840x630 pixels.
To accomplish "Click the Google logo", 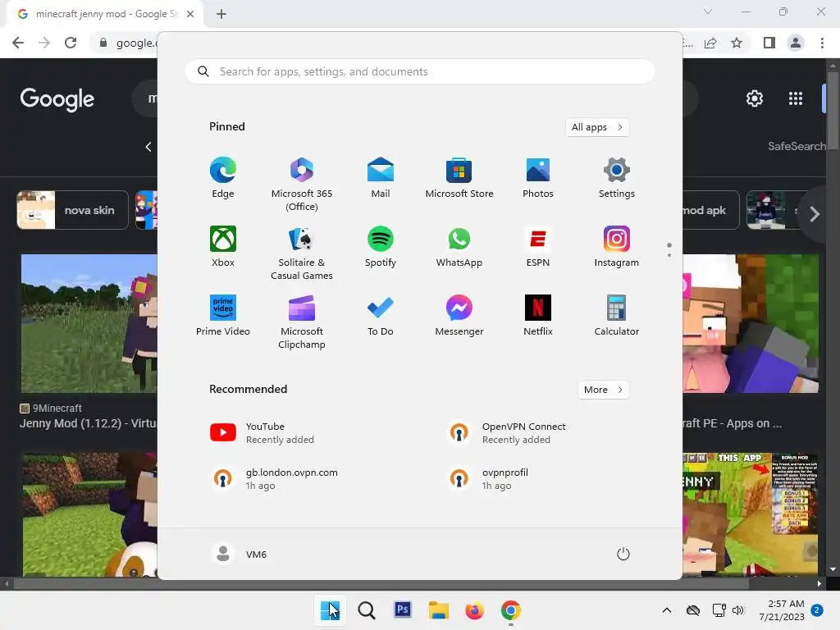I will tap(57, 99).
